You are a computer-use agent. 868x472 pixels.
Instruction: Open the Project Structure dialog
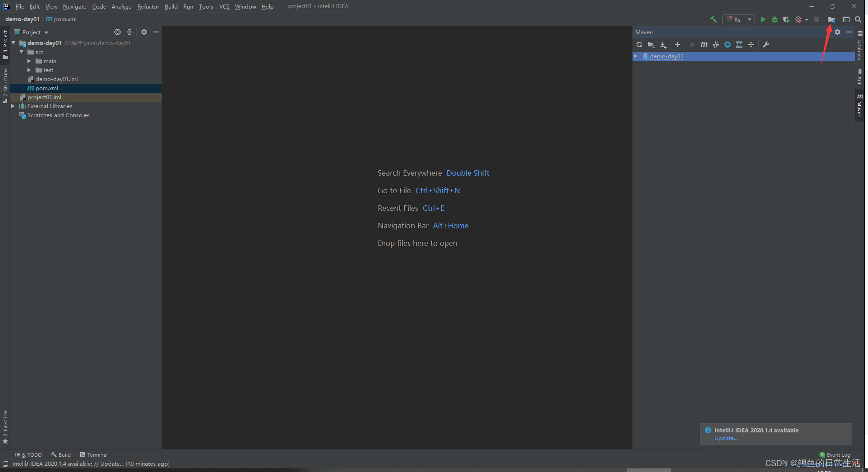tap(832, 19)
